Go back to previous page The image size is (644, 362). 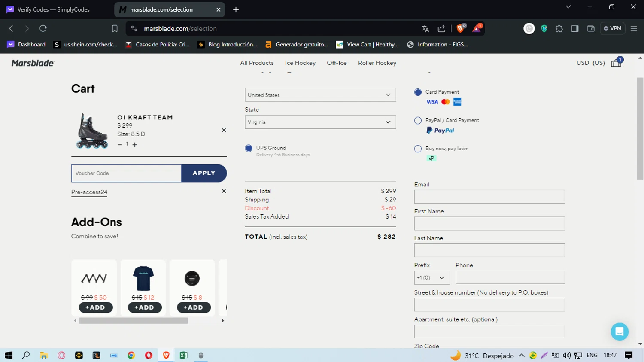tap(12, 29)
